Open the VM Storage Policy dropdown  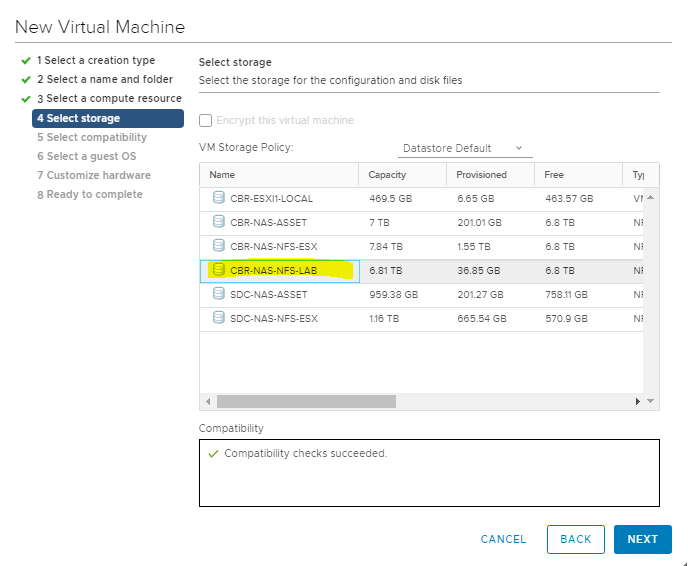[x=464, y=148]
